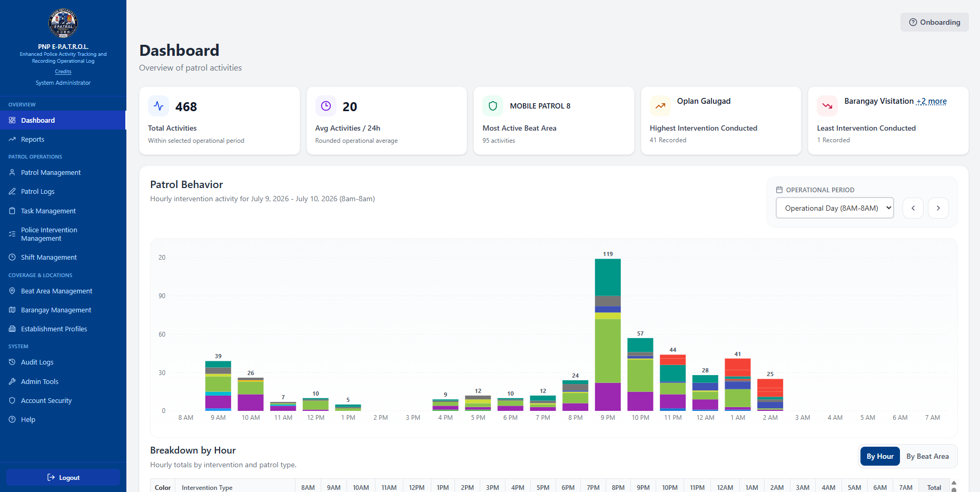
Task: Open Patrol Management from sidebar
Action: [x=63, y=172]
